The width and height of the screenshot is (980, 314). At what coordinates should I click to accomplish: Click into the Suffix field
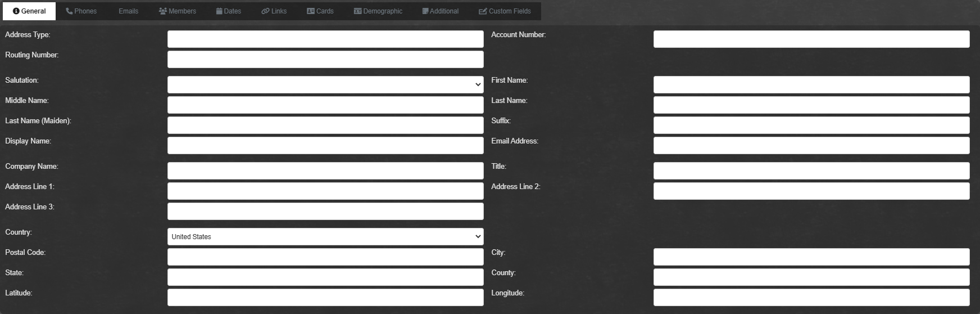click(811, 125)
